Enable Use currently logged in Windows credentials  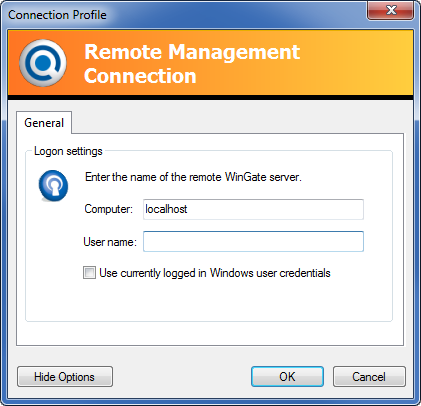click(89, 273)
